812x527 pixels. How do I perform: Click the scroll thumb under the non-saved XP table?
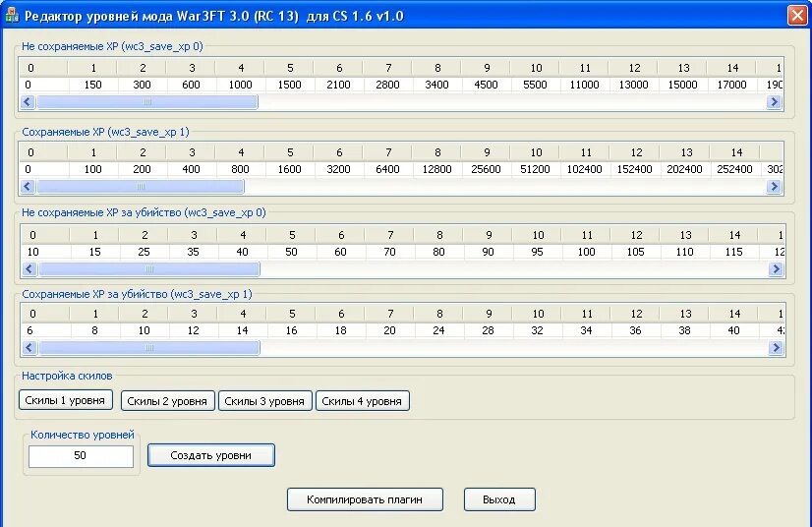point(147,102)
